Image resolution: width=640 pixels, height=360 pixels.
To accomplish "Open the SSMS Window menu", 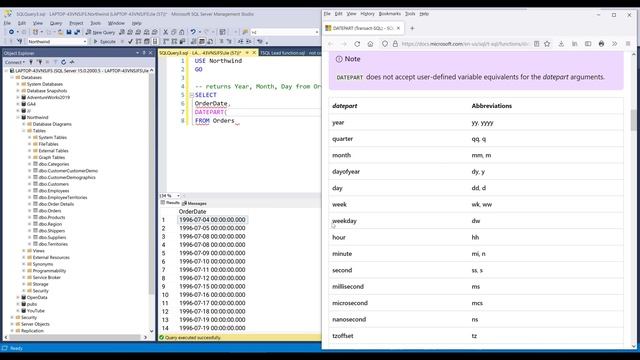I will click(116, 23).
